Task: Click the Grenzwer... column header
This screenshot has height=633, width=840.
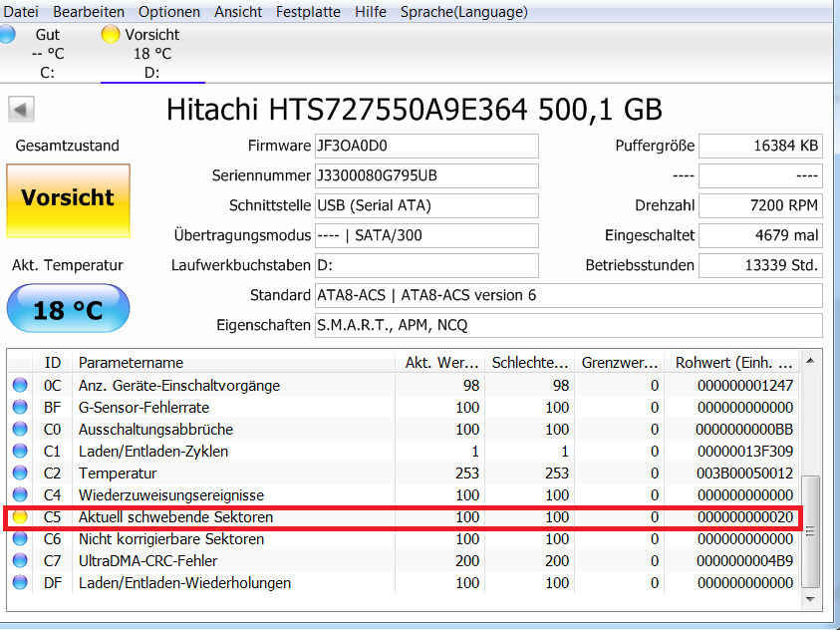Action: (619, 363)
